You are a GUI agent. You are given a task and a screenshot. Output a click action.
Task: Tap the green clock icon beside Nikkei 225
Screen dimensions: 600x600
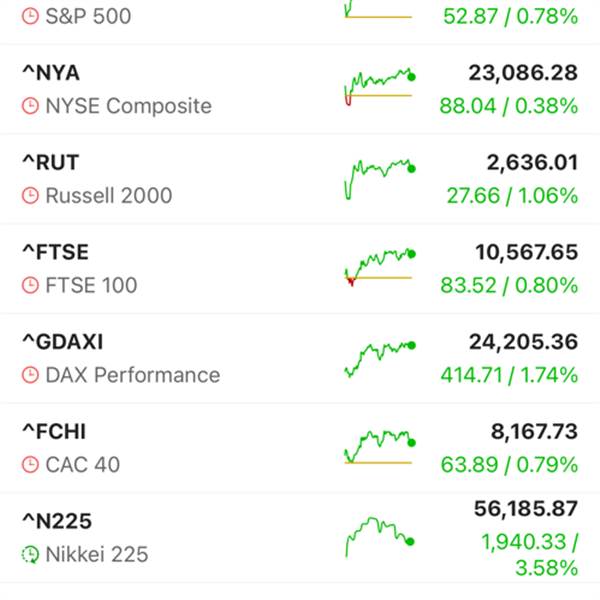[x=31, y=554]
